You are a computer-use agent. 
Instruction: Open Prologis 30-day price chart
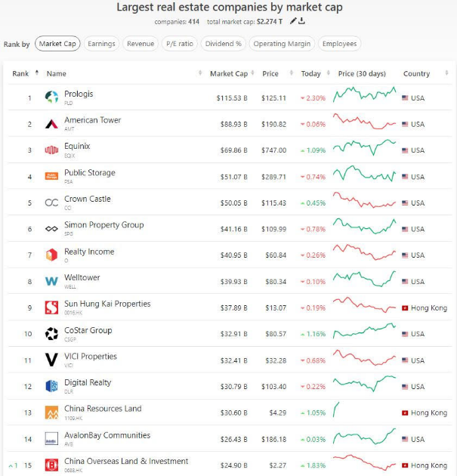click(x=364, y=94)
